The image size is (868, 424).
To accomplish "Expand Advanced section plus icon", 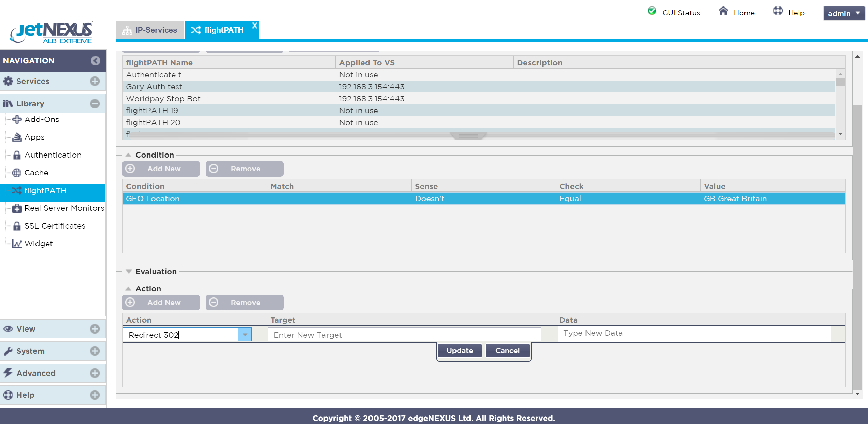I will pyautogui.click(x=95, y=373).
